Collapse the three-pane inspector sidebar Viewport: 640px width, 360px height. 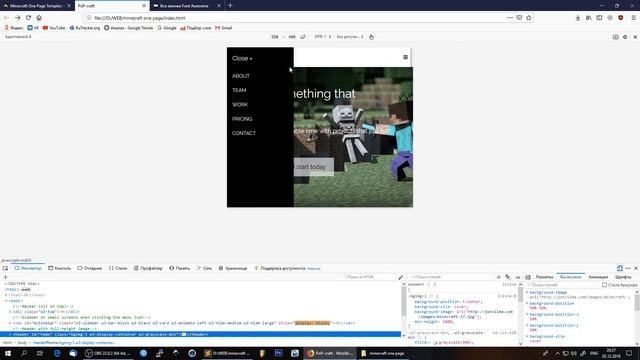[x=528, y=277]
